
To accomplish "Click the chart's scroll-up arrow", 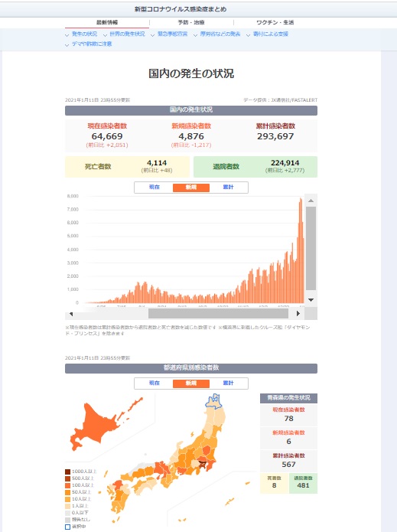I will coord(311,201).
